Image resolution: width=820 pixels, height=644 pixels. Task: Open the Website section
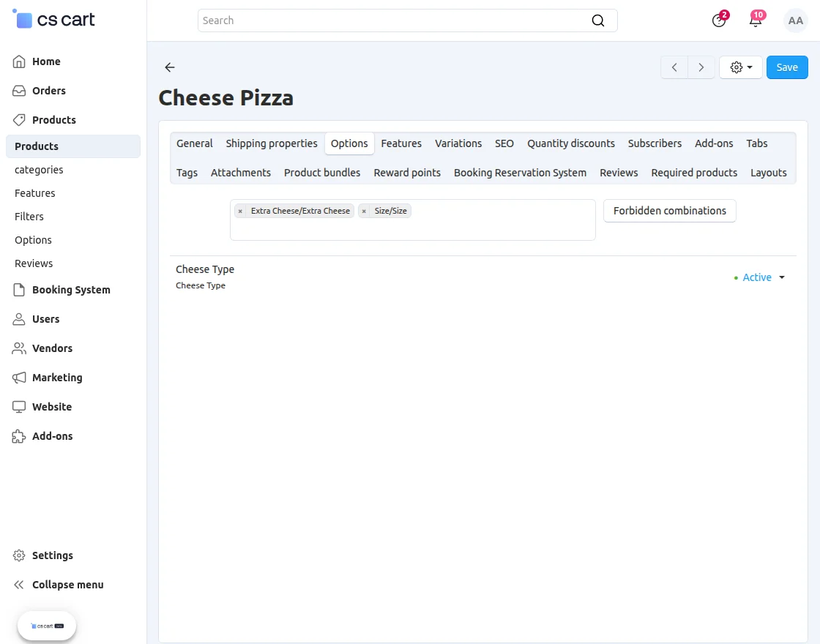(51, 407)
